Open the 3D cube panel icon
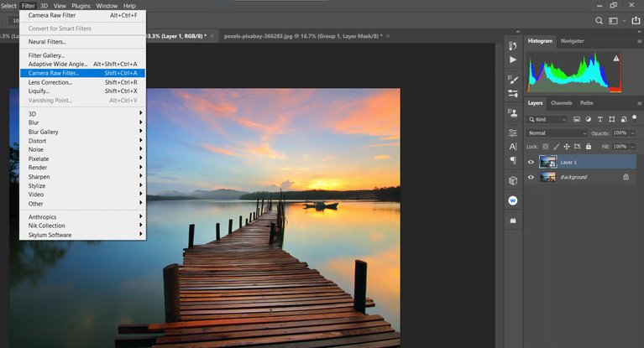 (513, 180)
